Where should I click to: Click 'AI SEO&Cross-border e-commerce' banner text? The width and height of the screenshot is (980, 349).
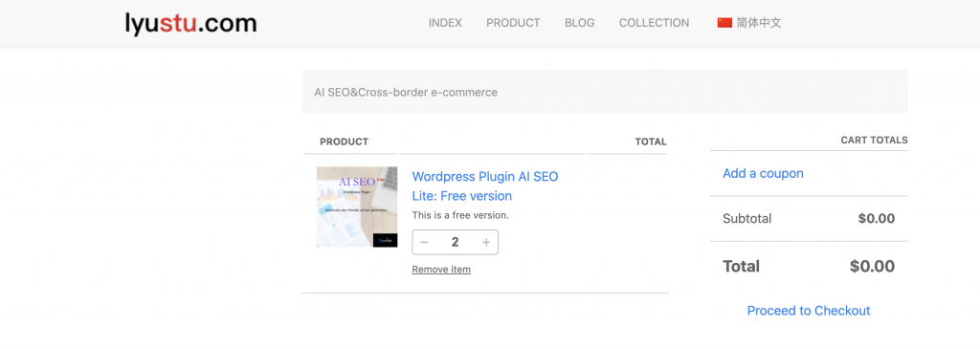click(406, 93)
